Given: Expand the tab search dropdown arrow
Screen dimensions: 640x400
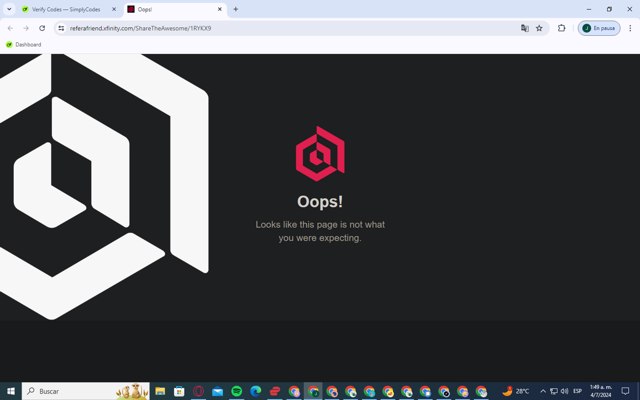Looking at the screenshot, I should tap(9, 9).
